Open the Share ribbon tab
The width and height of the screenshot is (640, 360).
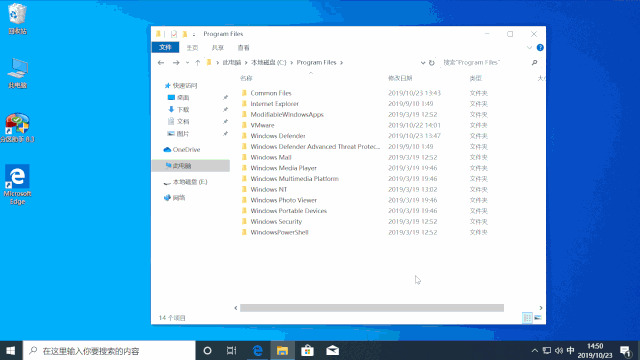[218, 47]
